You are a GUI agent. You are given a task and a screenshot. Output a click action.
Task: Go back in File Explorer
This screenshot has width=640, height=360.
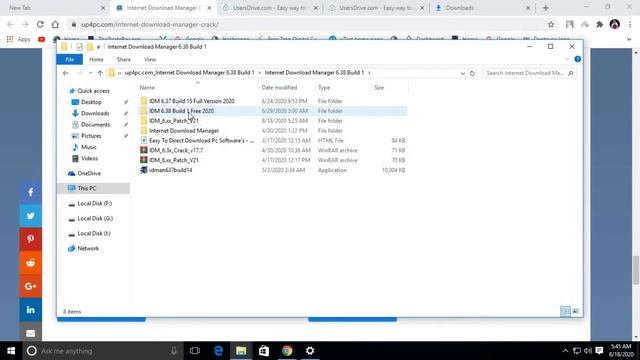tap(66, 73)
